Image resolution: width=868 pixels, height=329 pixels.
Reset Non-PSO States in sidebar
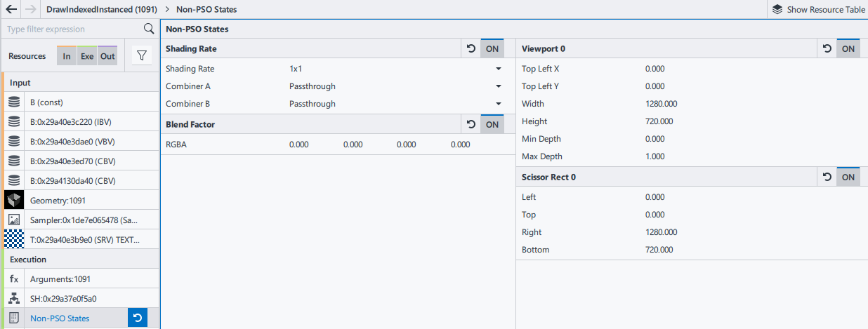138,318
